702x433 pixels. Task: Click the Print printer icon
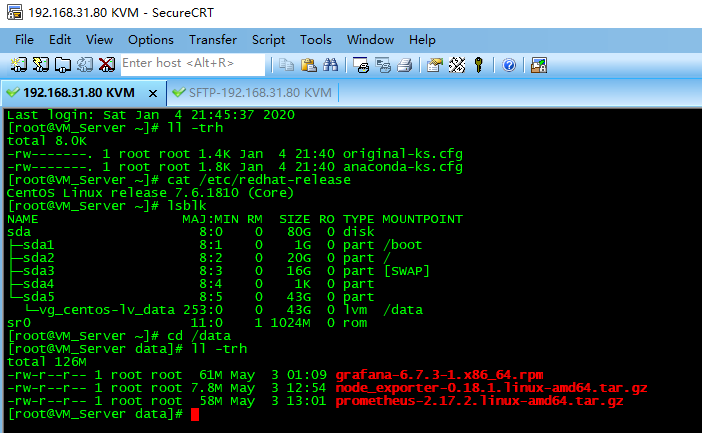tap(405, 65)
